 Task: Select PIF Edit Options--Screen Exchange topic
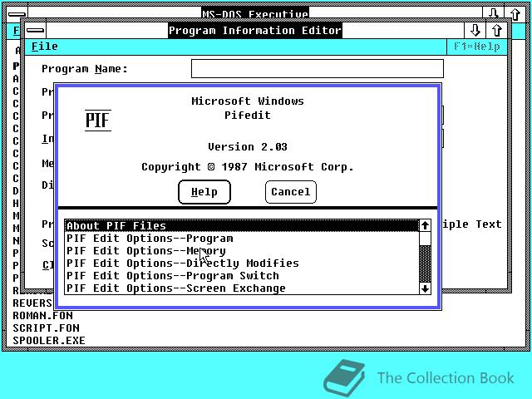point(242,288)
